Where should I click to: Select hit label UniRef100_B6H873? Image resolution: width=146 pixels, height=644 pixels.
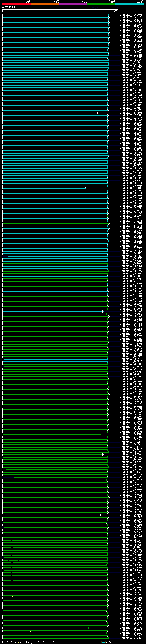[x=131, y=387]
